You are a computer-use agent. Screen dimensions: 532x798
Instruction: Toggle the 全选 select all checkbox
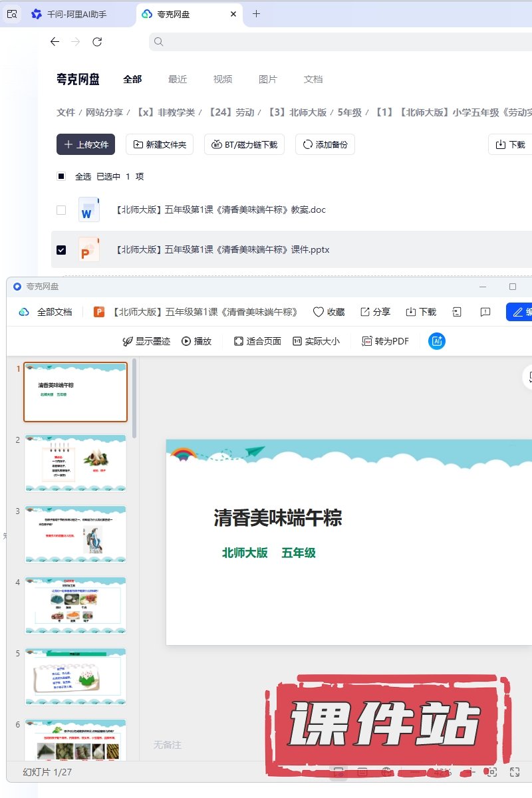pyautogui.click(x=61, y=176)
